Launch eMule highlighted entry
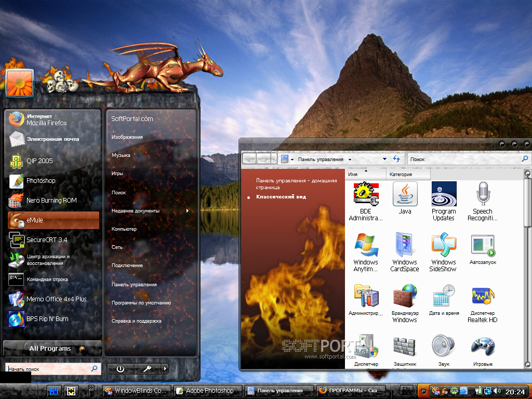 click(54, 220)
